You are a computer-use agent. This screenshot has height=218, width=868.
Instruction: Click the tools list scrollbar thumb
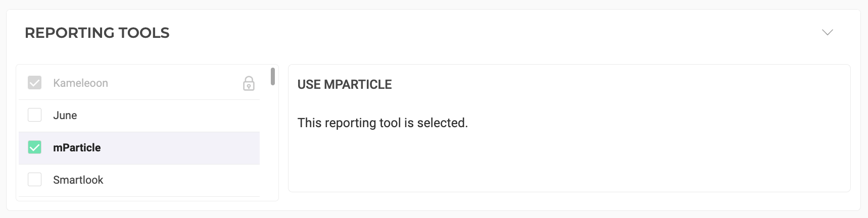pyautogui.click(x=273, y=76)
